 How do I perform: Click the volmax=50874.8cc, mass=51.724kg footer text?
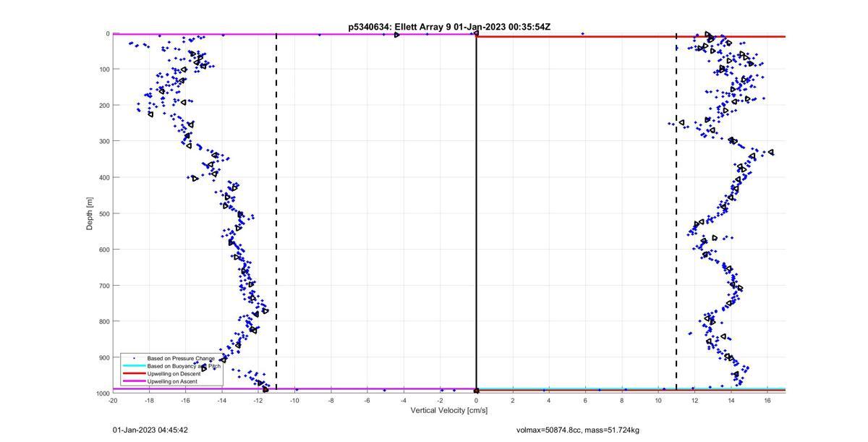pyautogui.click(x=578, y=430)
